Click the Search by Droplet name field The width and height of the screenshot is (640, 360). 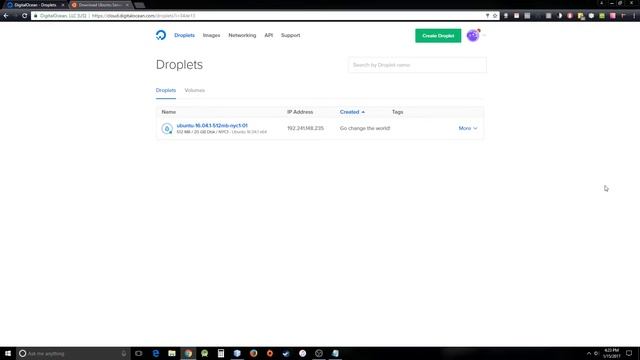[x=417, y=65]
